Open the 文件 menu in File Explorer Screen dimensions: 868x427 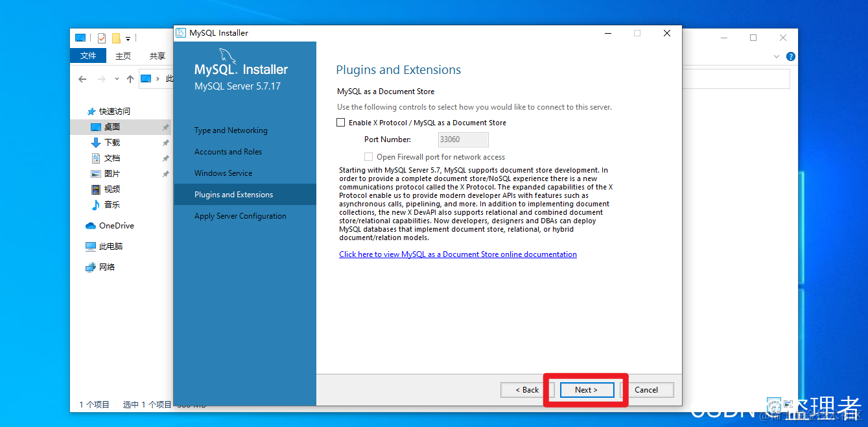point(88,56)
